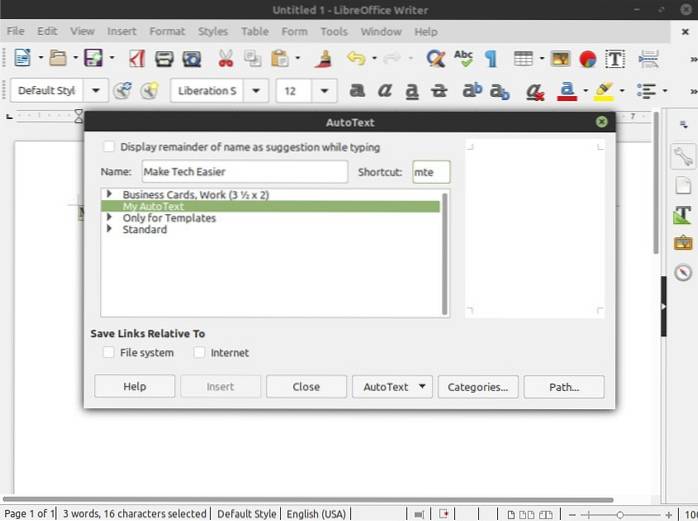This screenshot has height=521, width=698.
Task: Export directly as PDF icon
Action: point(137,58)
